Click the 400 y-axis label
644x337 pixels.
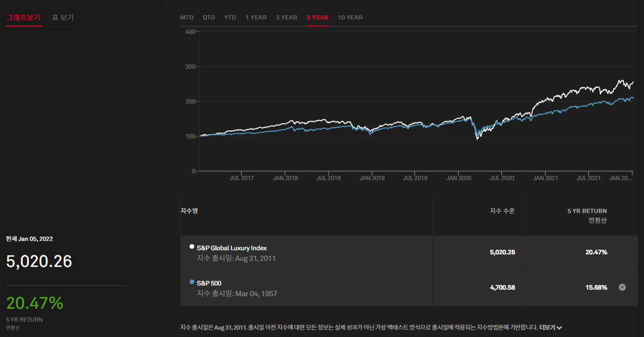[x=190, y=32]
